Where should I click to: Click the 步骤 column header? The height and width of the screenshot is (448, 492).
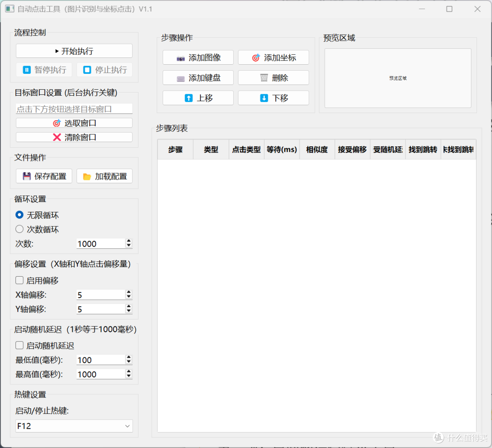coord(175,149)
